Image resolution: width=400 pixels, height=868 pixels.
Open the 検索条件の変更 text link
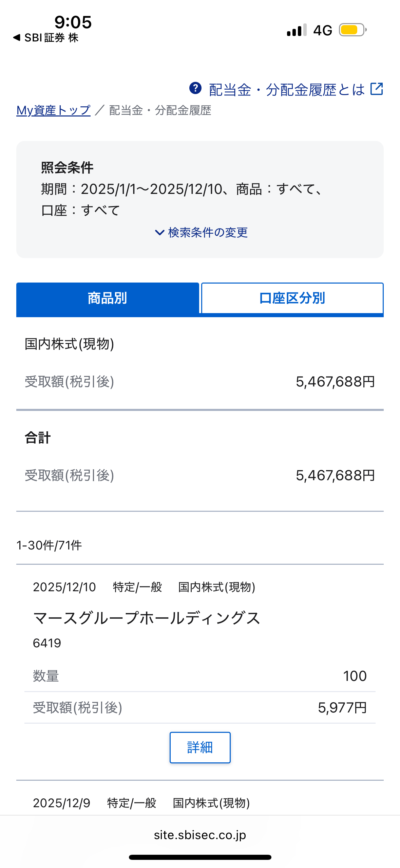tap(208, 233)
